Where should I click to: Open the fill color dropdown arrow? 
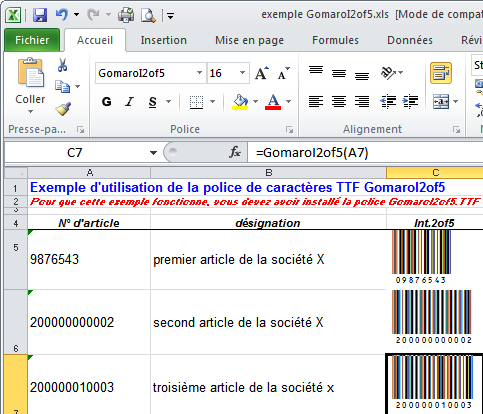pos(256,102)
